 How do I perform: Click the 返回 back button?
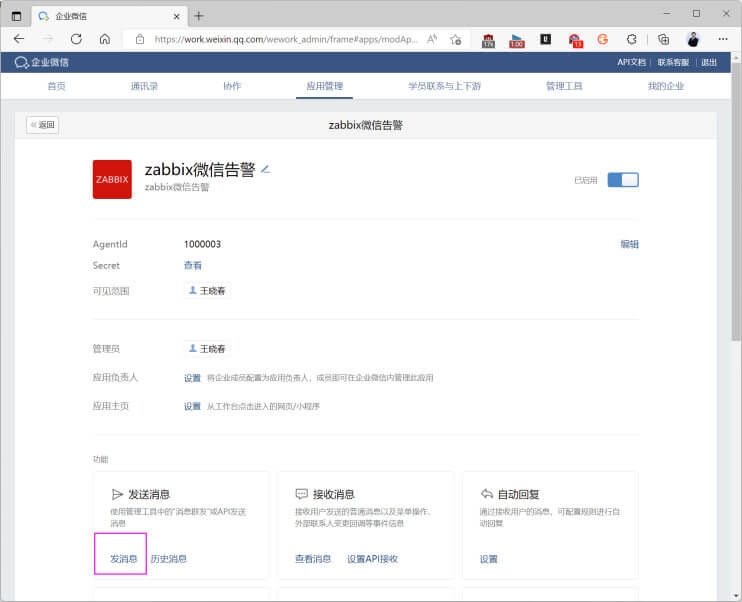(x=43, y=125)
